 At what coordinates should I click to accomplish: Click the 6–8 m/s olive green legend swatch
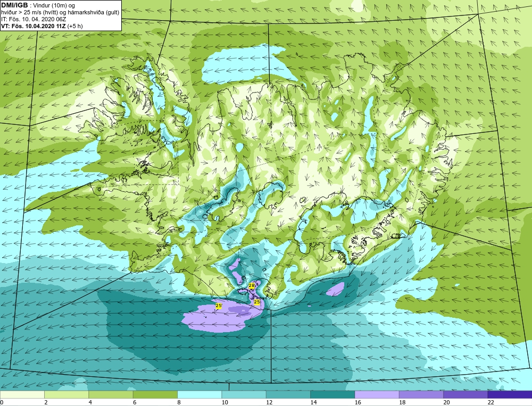point(155,394)
